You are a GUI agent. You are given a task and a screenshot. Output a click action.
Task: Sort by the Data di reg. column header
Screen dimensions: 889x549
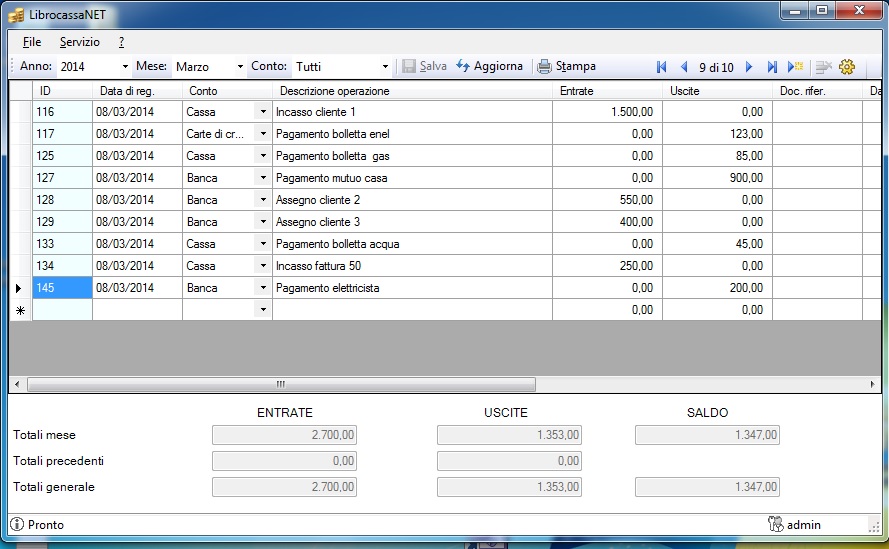137,91
